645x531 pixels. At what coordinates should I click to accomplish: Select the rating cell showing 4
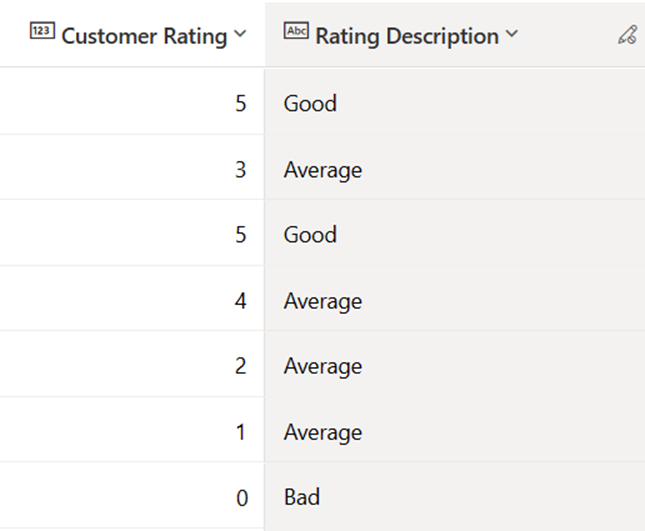pos(132,299)
